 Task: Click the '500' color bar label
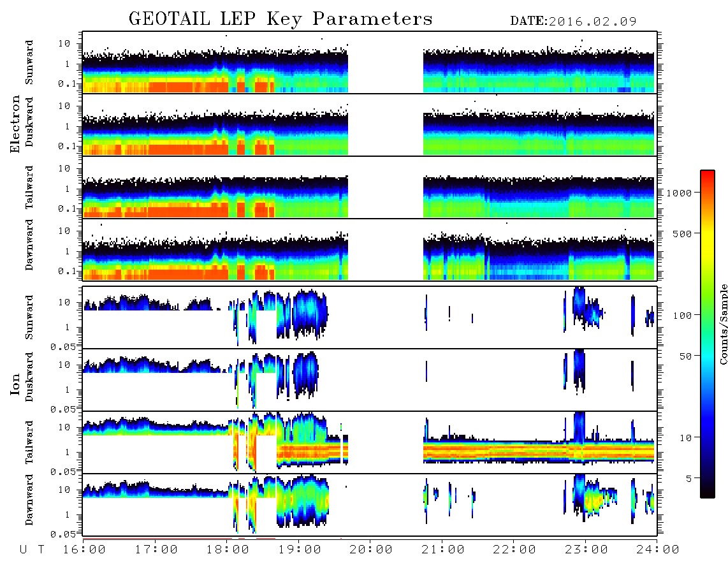pyautogui.click(x=683, y=233)
